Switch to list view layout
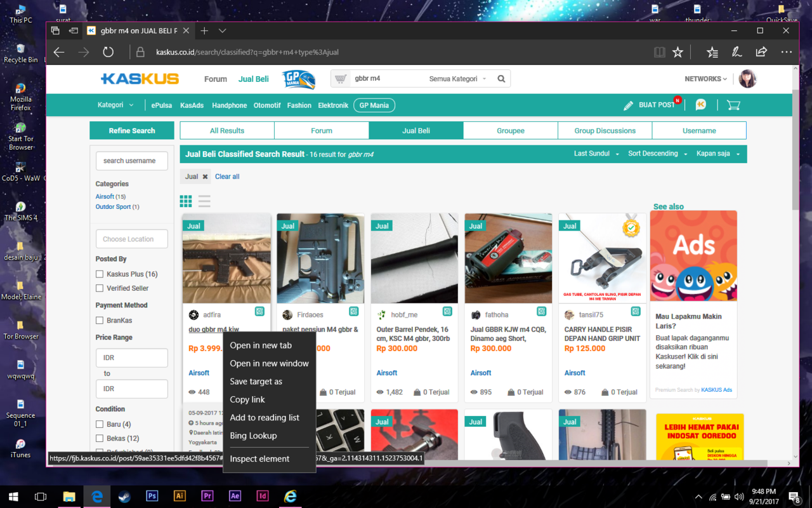 (x=204, y=201)
